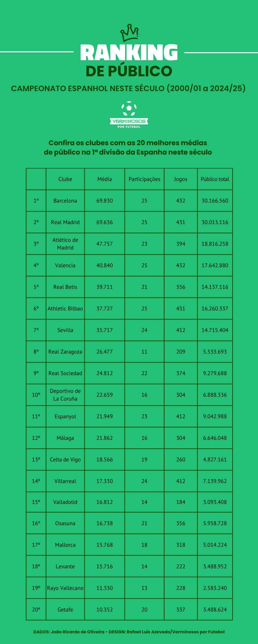The width and height of the screenshot is (258, 644).
Task: Select Atlético de Madrid in the table
Action: pyautogui.click(x=65, y=244)
